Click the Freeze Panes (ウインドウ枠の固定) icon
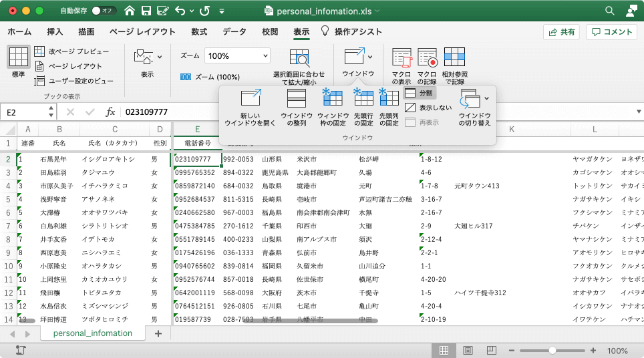Viewport: 644px width, 358px height. pos(333,99)
